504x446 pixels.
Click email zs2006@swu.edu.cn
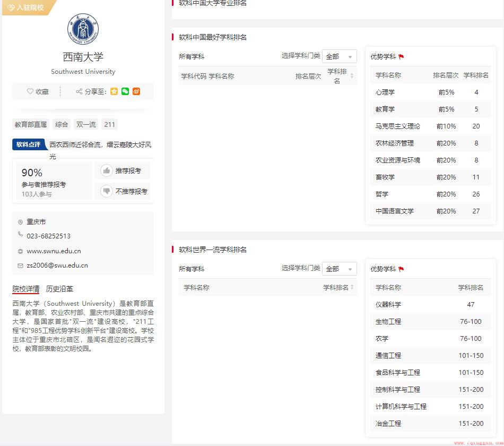[57, 265]
